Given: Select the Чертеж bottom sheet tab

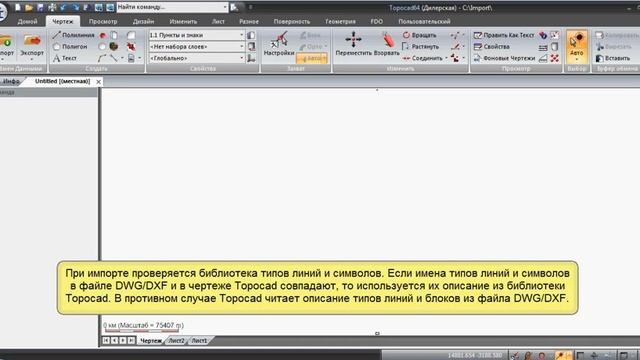Looking at the screenshot, I should [151, 340].
